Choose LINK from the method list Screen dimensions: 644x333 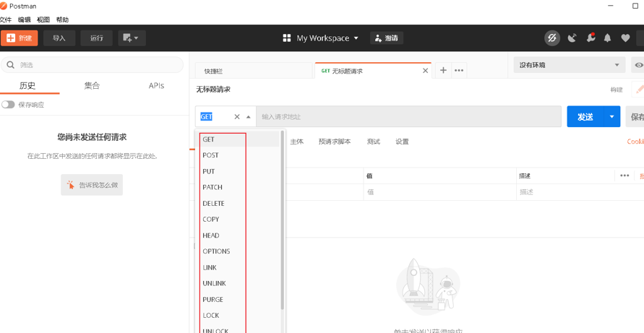[x=239, y=267]
